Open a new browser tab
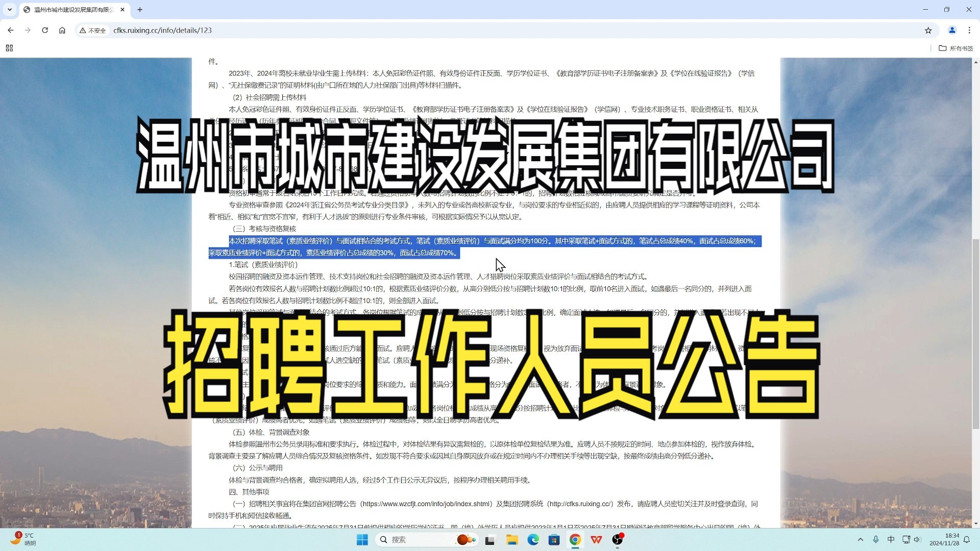 (140, 10)
